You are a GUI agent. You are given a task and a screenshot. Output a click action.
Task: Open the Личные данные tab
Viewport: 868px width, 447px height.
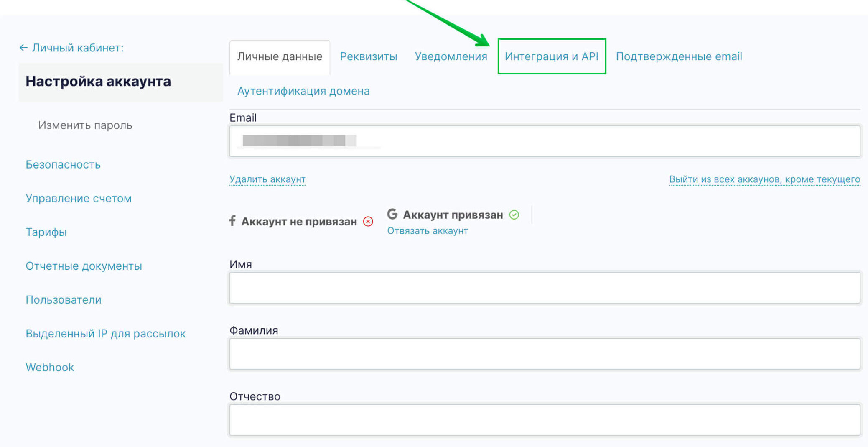click(280, 56)
